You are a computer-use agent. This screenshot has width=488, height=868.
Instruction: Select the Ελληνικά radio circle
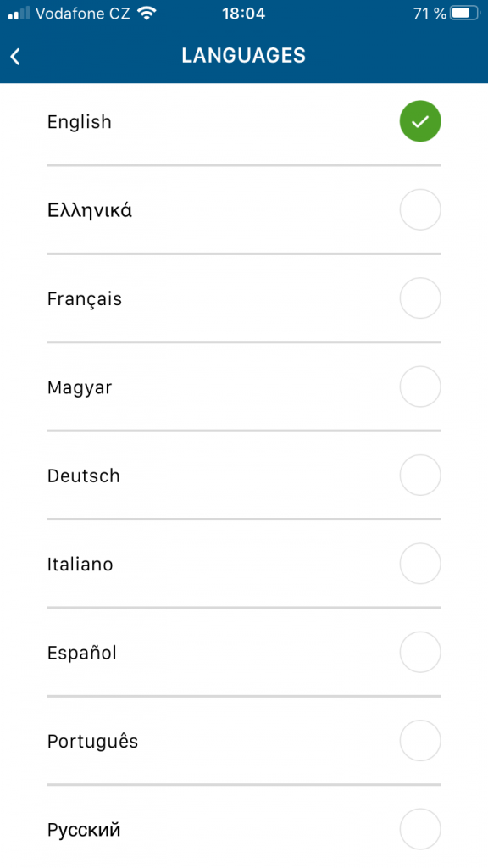(420, 210)
